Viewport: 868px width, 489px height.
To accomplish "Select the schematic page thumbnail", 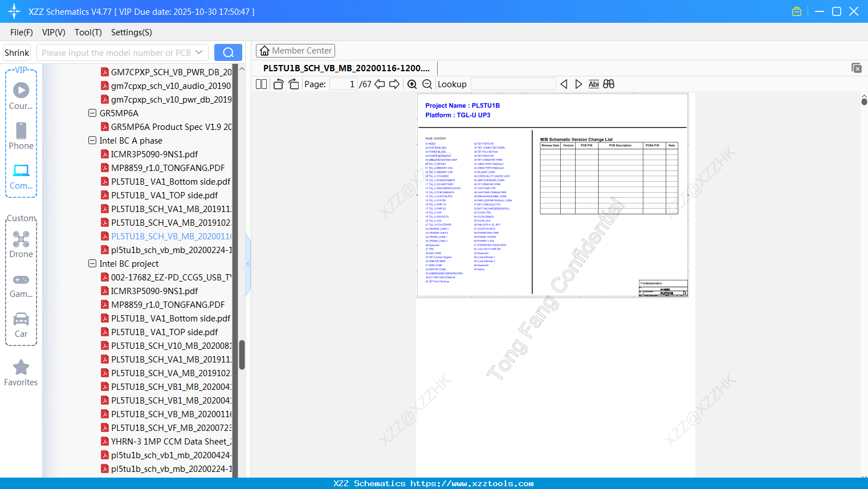I will (x=552, y=195).
